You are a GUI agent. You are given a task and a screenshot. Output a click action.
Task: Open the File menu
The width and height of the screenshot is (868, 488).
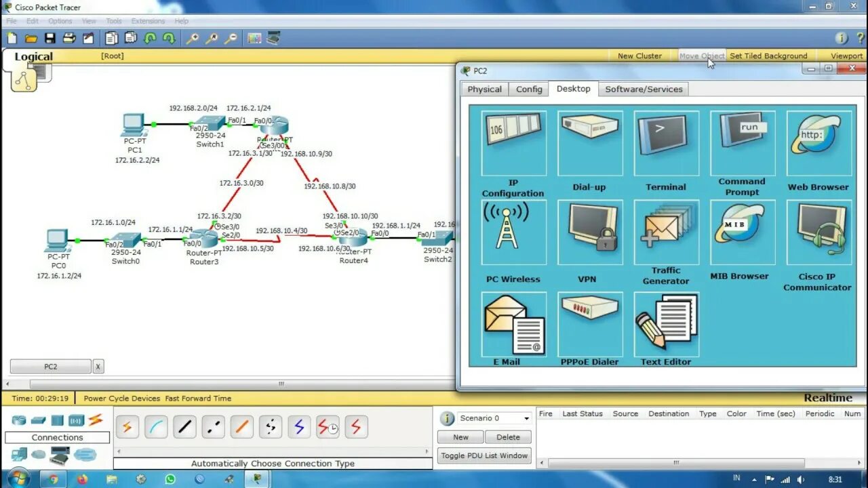pyautogui.click(x=12, y=21)
